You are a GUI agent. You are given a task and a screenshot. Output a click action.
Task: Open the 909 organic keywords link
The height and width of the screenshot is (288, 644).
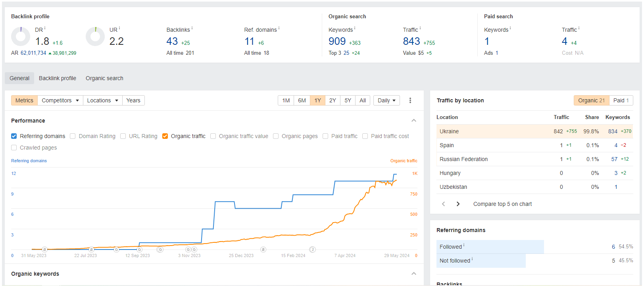[x=337, y=41]
